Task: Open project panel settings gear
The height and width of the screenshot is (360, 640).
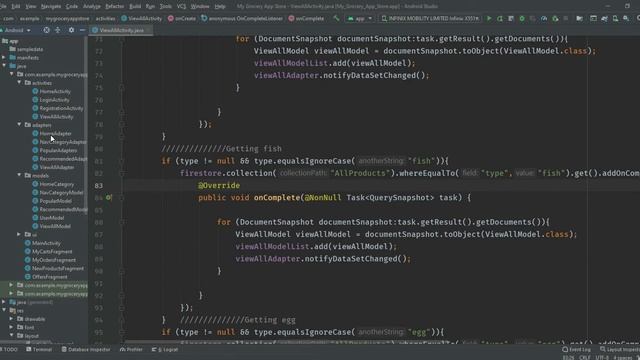Action: (x=71, y=30)
